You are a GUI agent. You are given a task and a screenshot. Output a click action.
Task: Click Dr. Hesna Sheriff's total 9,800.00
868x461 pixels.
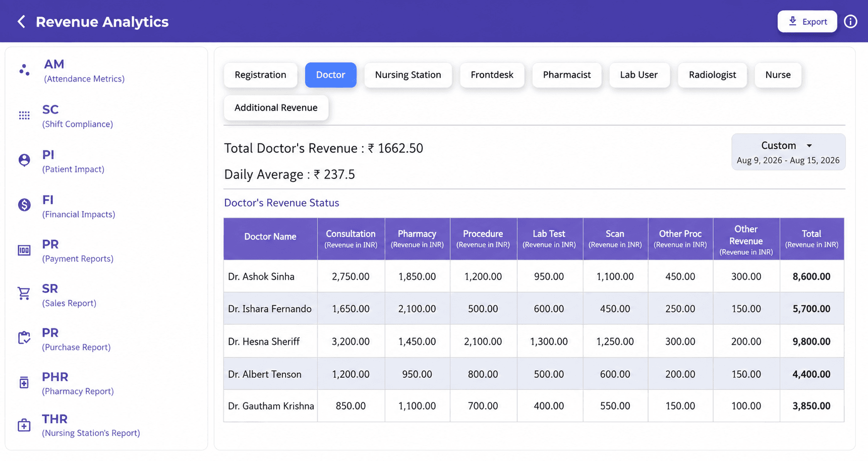click(x=812, y=341)
